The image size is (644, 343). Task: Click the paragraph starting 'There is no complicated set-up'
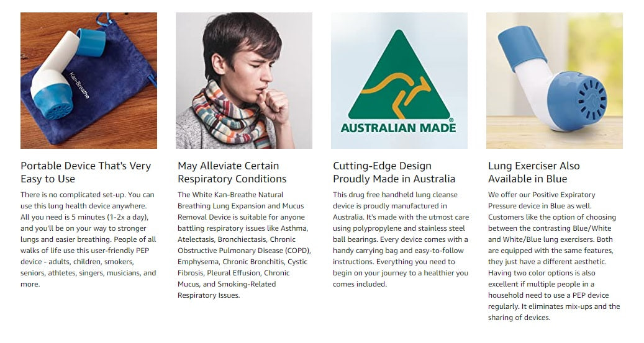click(88, 239)
